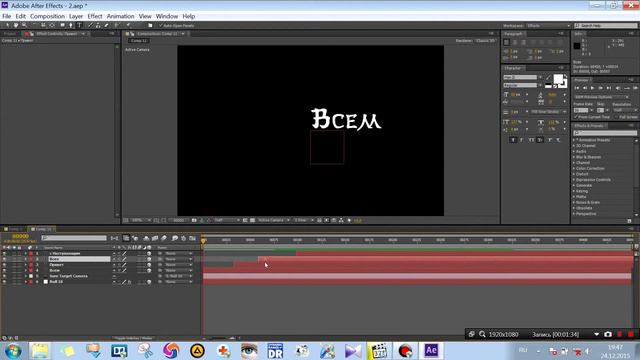Hide the Null 16 layer
Screen dimensions: 640x360
(4, 282)
